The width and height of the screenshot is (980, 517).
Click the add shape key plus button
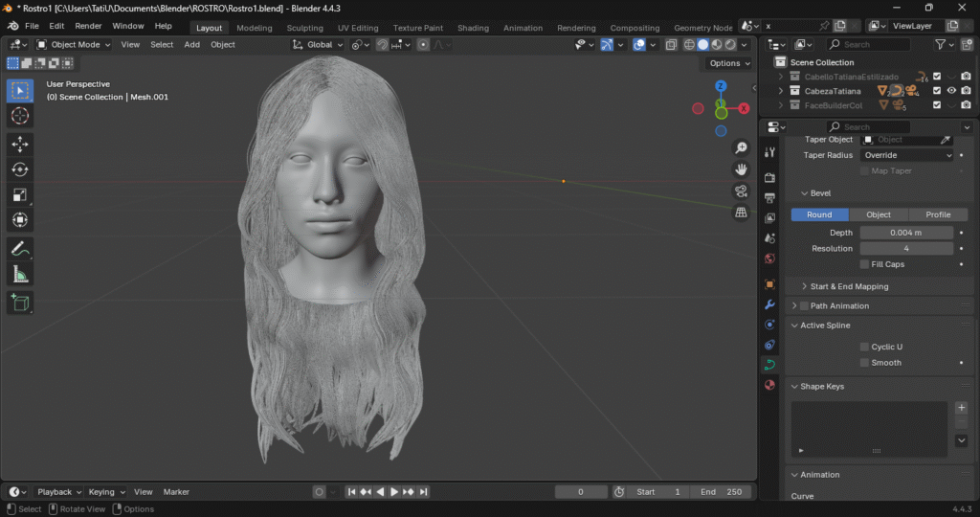click(x=961, y=408)
